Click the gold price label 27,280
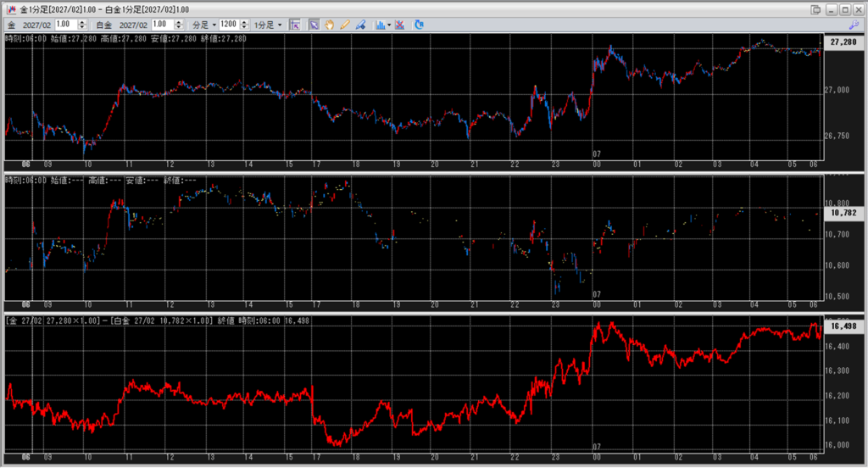The height and width of the screenshot is (468, 868). pyautogui.click(x=844, y=42)
